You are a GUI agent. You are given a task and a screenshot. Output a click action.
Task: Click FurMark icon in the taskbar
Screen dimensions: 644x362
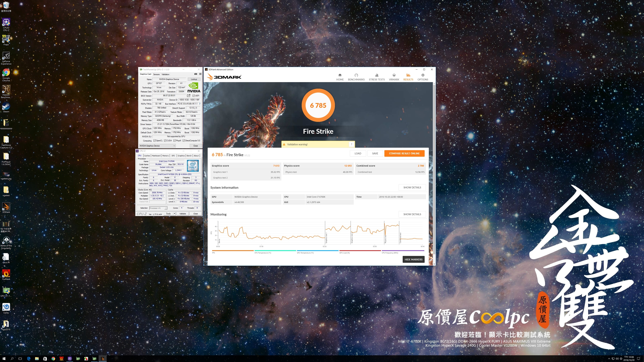[x=62, y=358]
